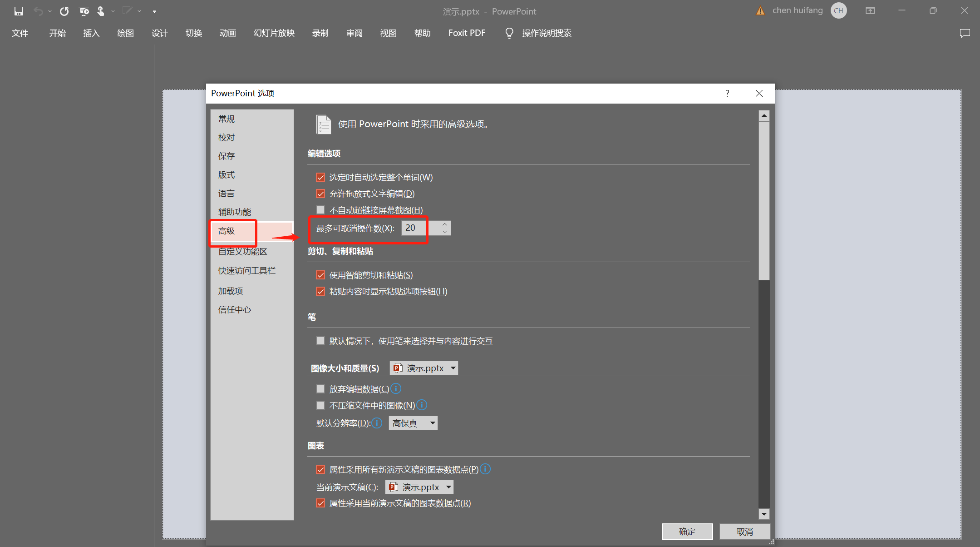Click the Save icon in quick access toolbar

[19, 11]
